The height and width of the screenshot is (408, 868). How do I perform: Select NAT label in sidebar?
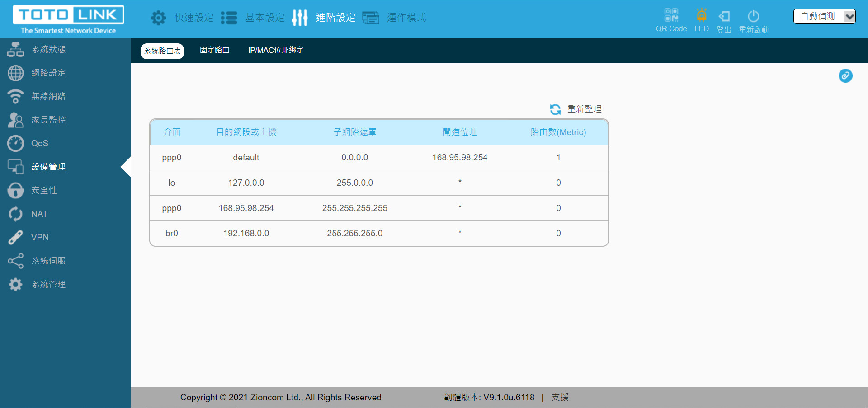click(x=39, y=214)
